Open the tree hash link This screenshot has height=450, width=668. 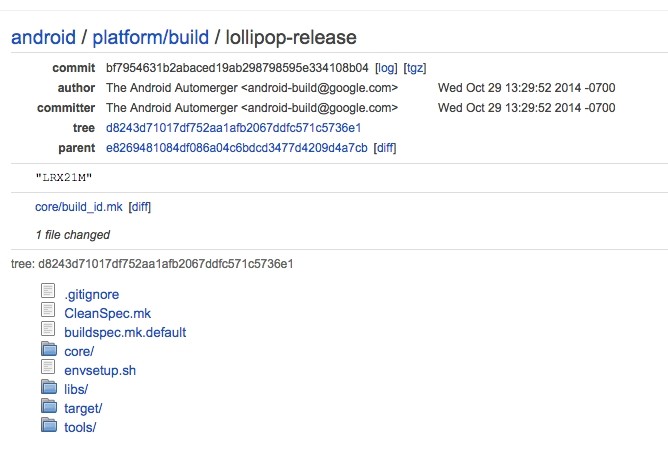[233, 128]
